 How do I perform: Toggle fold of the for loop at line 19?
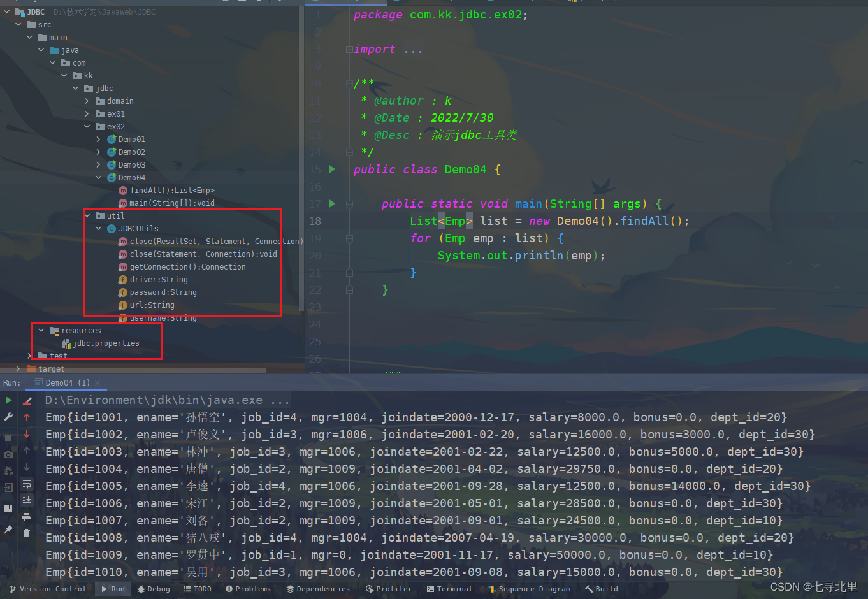(x=349, y=238)
